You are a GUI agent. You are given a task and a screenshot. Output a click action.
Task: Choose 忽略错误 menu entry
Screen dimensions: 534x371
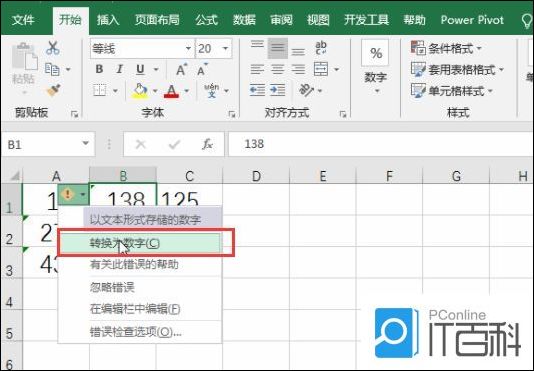pos(140,287)
